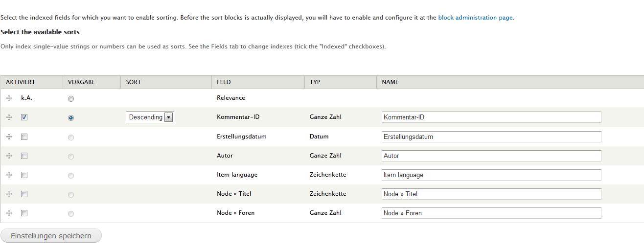Screen dimensions: 644x252
Task: Click Einstellungen speichern button
Action: pos(51,236)
